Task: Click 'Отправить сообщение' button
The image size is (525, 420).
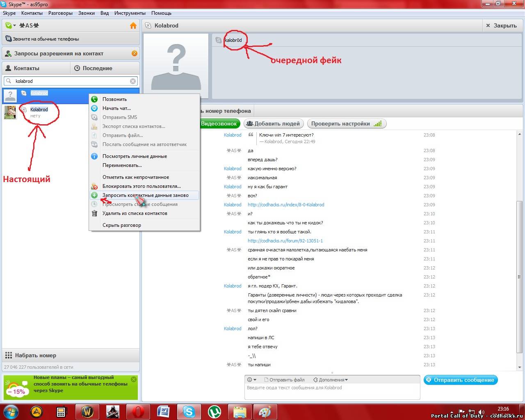Action: click(461, 380)
